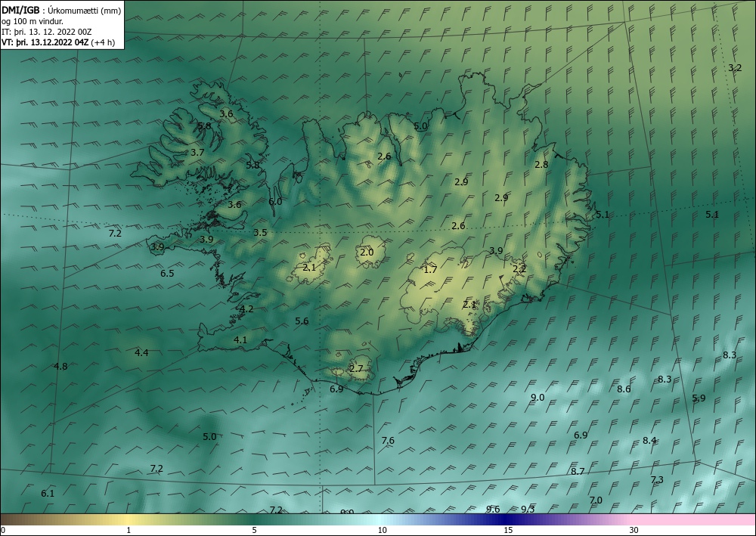Click the 9.3 precipitation value
Image resolution: width=756 pixels, height=536 pixels.
point(528,509)
